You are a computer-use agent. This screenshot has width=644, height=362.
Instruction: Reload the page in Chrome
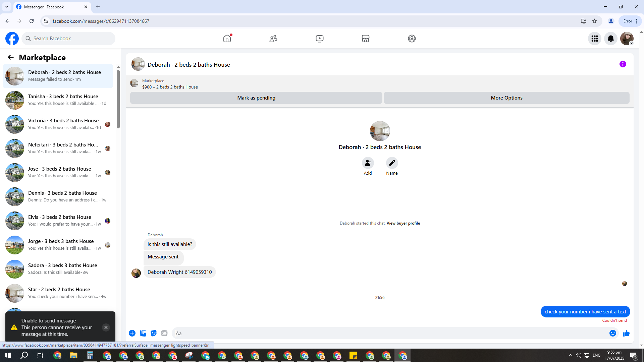[x=32, y=21]
